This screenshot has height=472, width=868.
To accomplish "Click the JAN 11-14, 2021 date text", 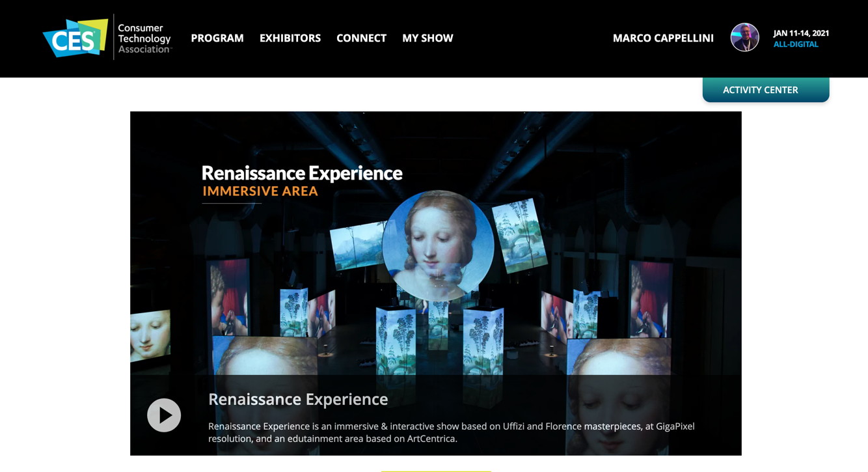I will [x=801, y=33].
